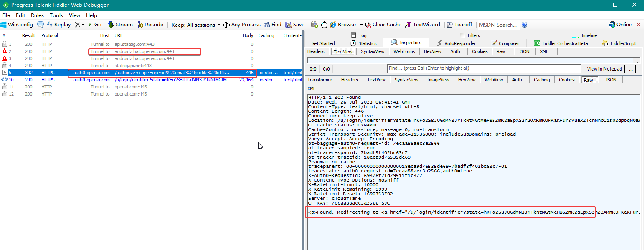Viewport: 644px width, 250px height.
Task: Open the Composer tab
Action: tap(505, 43)
